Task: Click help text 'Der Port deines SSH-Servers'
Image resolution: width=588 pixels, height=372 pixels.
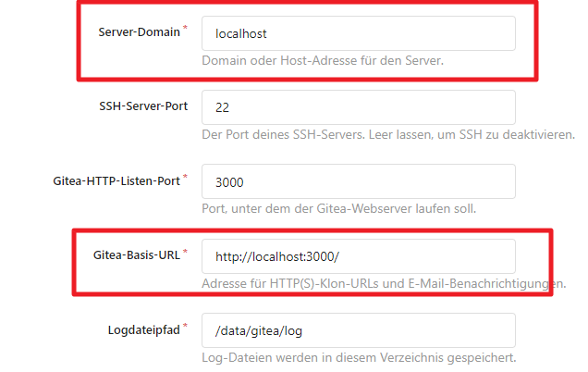Action: pyautogui.click(x=284, y=134)
